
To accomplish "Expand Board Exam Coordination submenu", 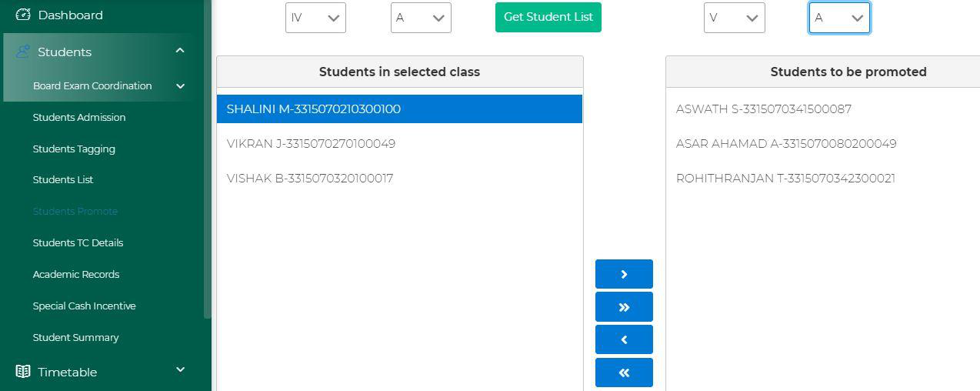I will point(181,86).
